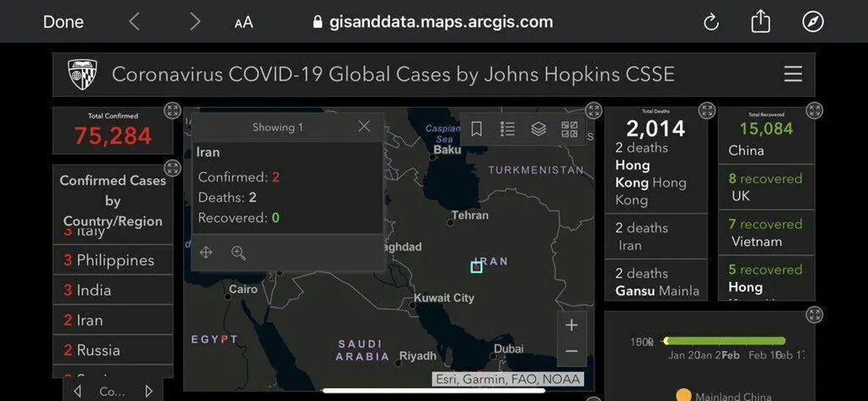Select Philippines in the country list

[x=114, y=261]
